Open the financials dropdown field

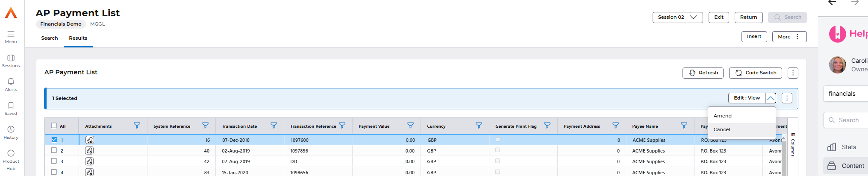(x=845, y=94)
